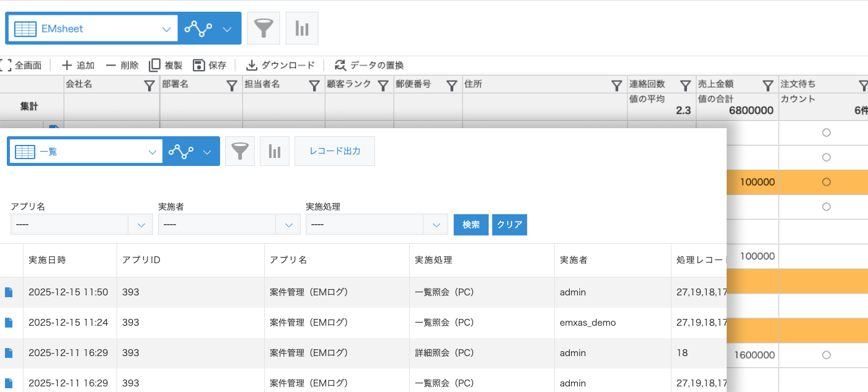Open the 実施者 dropdown
Screen dimensions: 868x392
(x=229, y=224)
